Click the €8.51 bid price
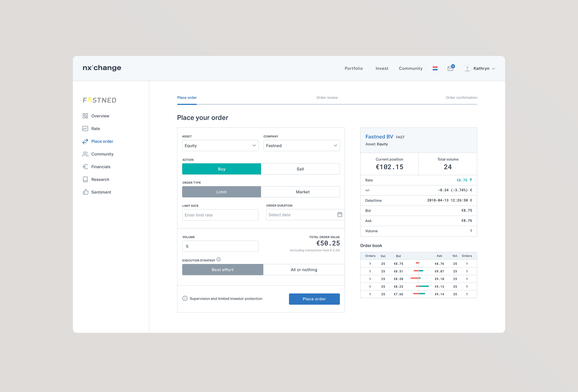 tap(398, 272)
